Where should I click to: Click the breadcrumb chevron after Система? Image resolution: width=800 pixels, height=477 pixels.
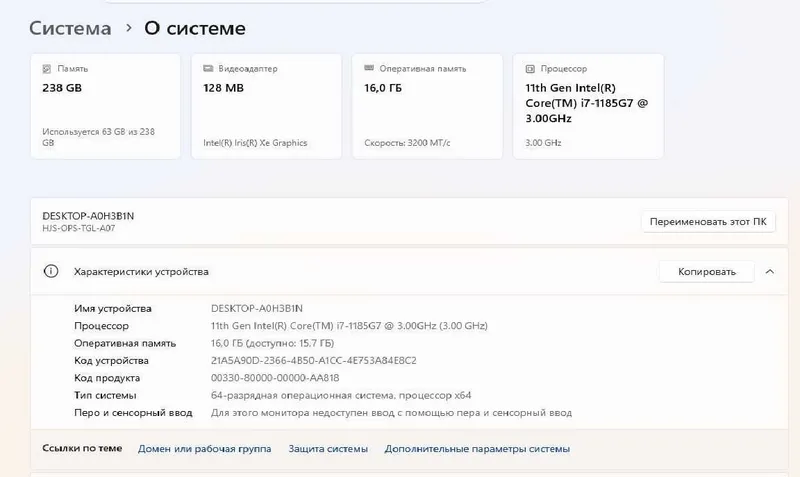pyautogui.click(x=129, y=28)
